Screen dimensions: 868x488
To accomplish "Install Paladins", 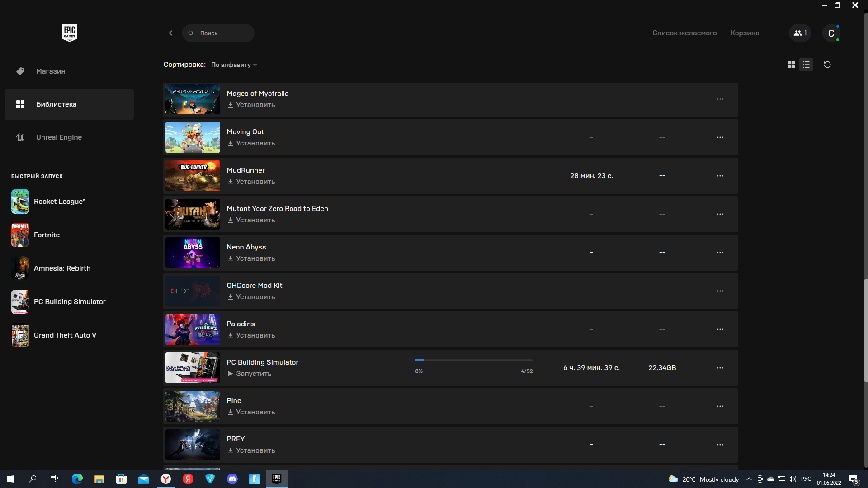I will click(x=251, y=335).
